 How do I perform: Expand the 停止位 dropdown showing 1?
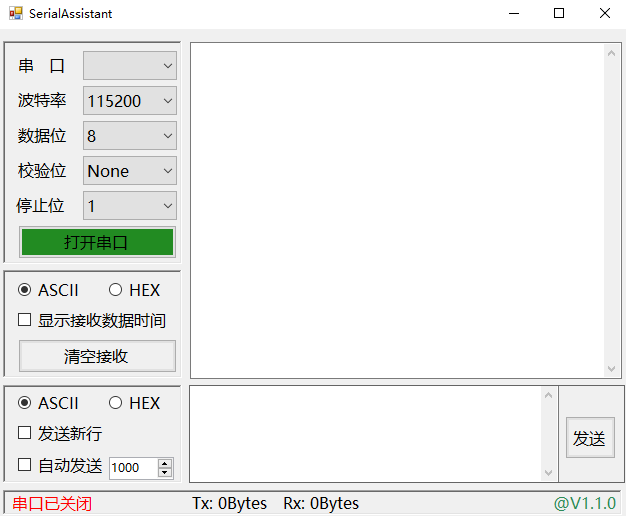130,206
